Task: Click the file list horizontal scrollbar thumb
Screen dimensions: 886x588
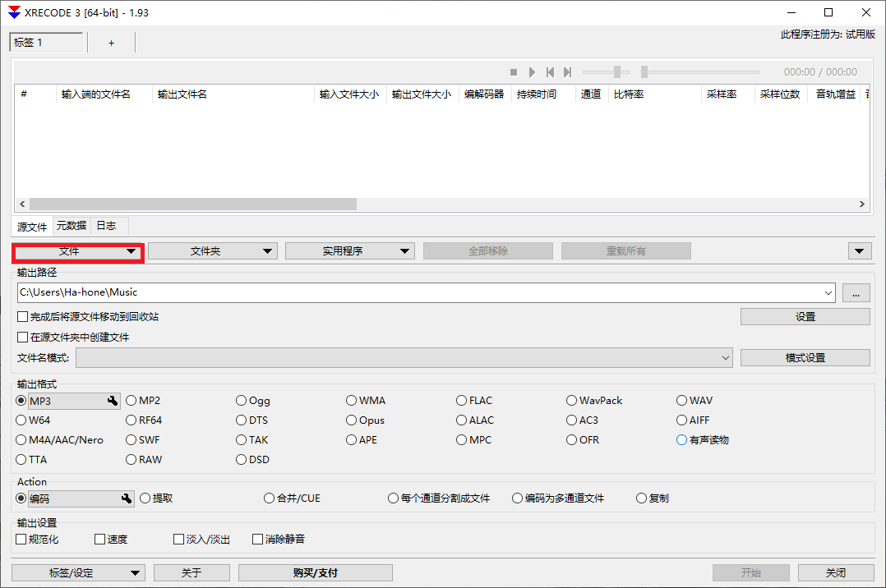Action: (x=192, y=204)
